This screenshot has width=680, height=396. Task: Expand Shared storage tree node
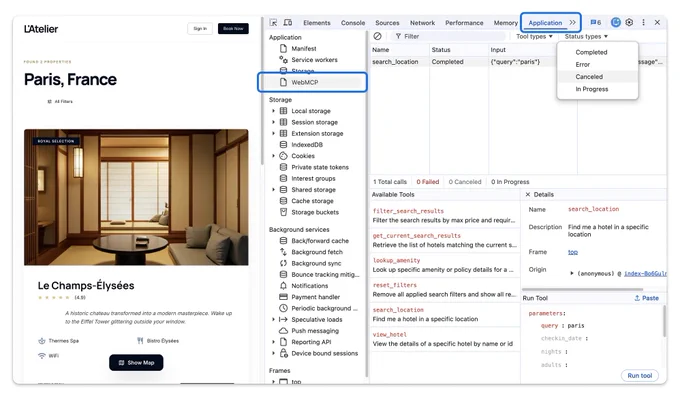click(x=273, y=190)
